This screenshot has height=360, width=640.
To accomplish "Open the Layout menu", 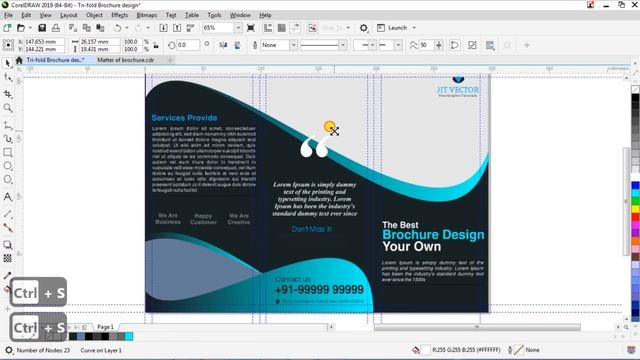I will 68,15.
